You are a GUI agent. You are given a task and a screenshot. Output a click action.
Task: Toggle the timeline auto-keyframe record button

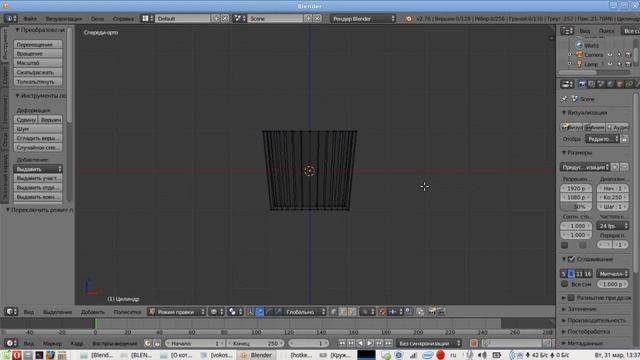click(x=473, y=343)
